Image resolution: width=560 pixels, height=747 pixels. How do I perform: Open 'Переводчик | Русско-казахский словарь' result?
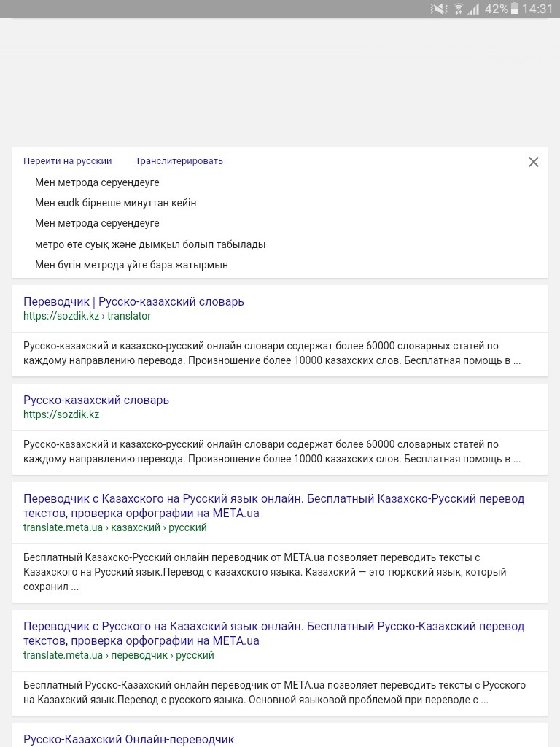(x=134, y=301)
